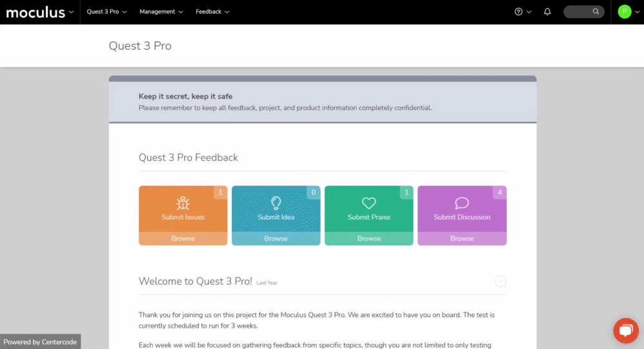
Task: Browse submitted Issues
Action: click(183, 238)
